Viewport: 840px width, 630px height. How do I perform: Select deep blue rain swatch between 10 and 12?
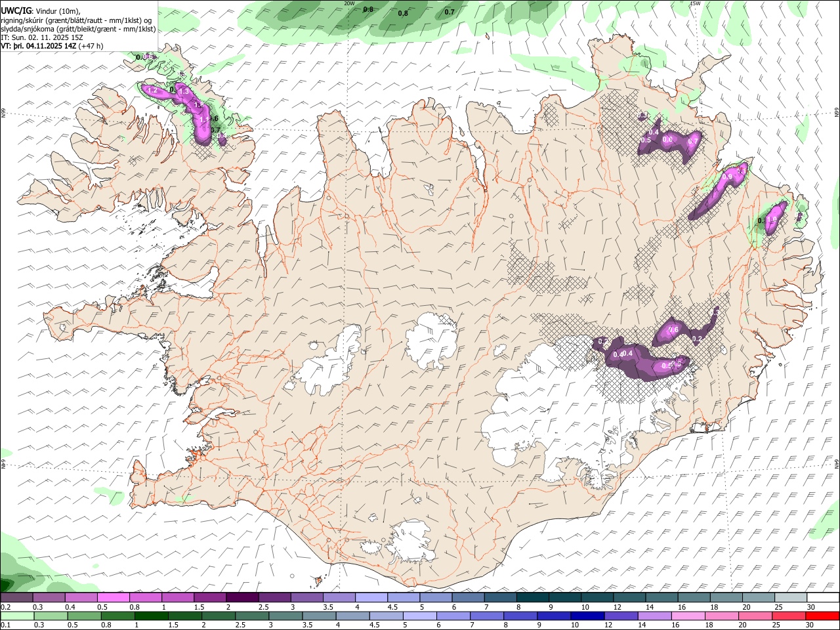tap(587, 616)
